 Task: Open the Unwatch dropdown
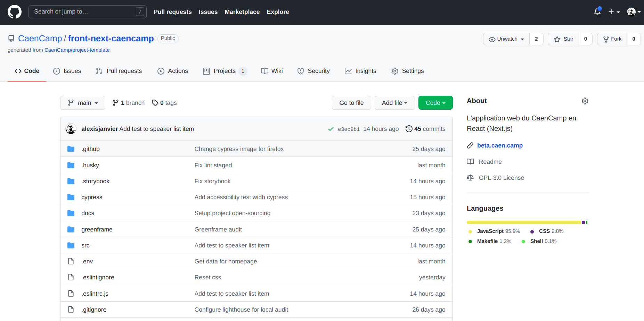[506, 39]
